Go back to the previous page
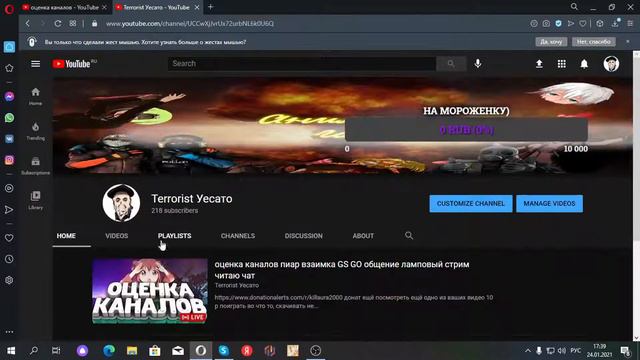Viewport: 640px width, 360px height. (x=28, y=24)
